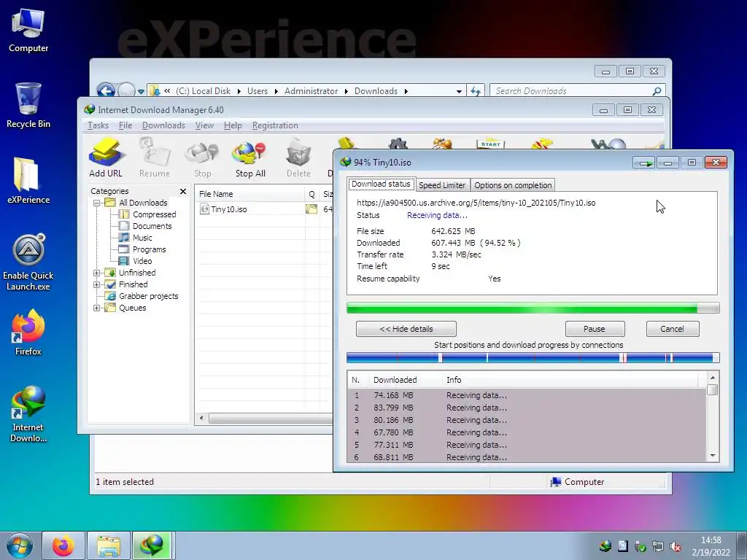747x560 pixels.
Task: Open the File menu in IDM
Action: 125,125
